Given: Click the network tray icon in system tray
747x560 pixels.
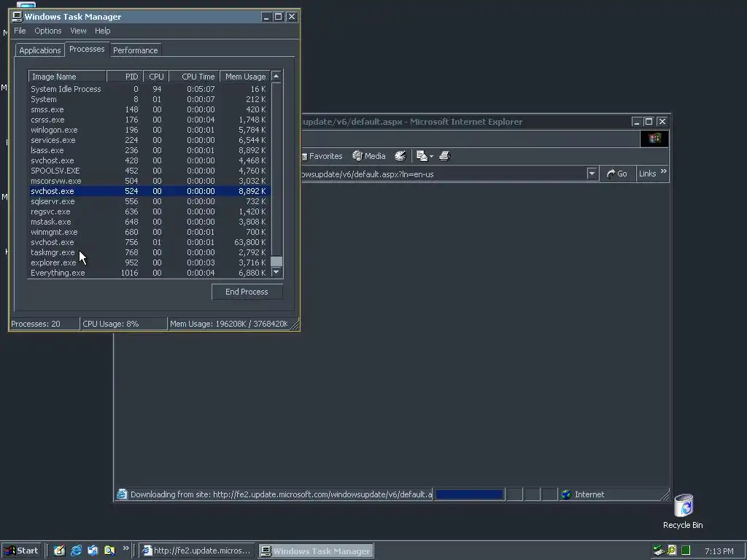Looking at the screenshot, I should pyautogui.click(x=659, y=551).
